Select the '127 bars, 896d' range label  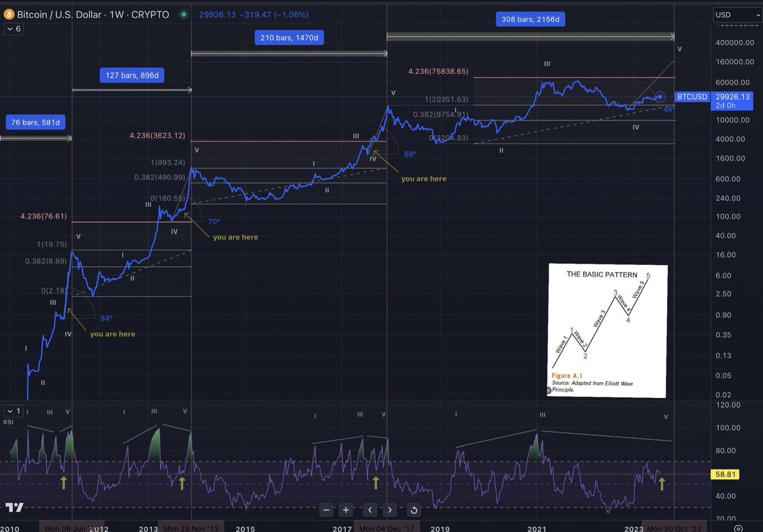coord(132,76)
